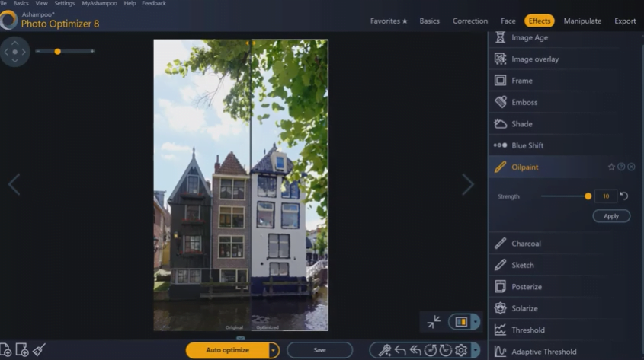Go to the previous image
The height and width of the screenshot is (360, 644).
pyautogui.click(x=14, y=184)
